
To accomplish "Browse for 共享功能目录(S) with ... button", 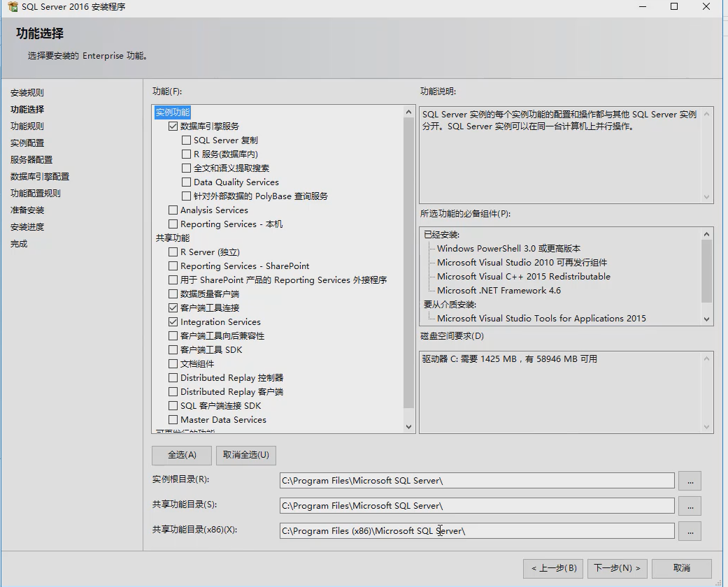I will pyautogui.click(x=690, y=506).
